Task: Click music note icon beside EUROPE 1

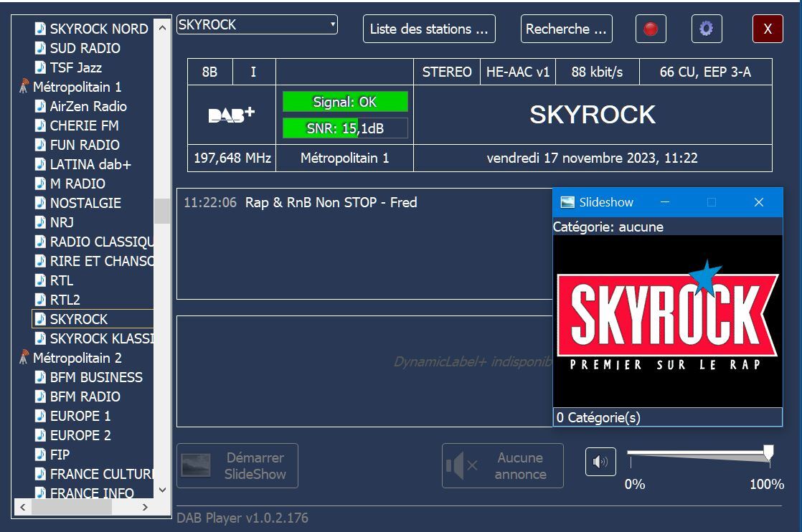Action: 40,415
